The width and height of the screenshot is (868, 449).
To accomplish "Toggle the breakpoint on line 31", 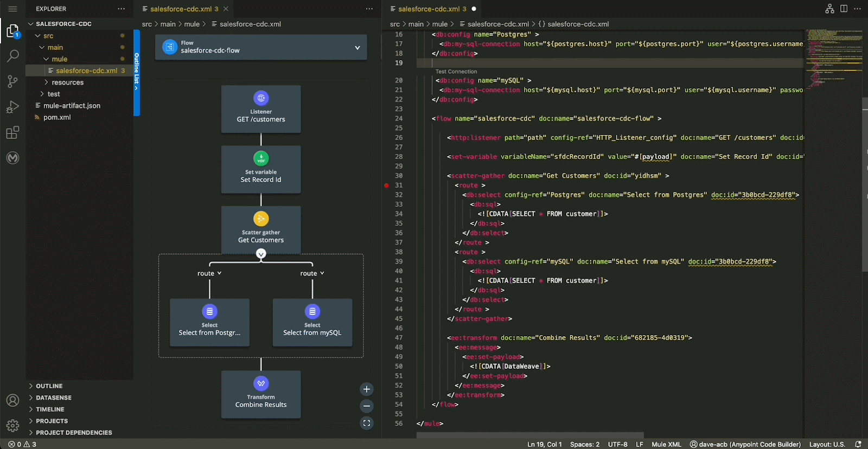I will point(386,185).
